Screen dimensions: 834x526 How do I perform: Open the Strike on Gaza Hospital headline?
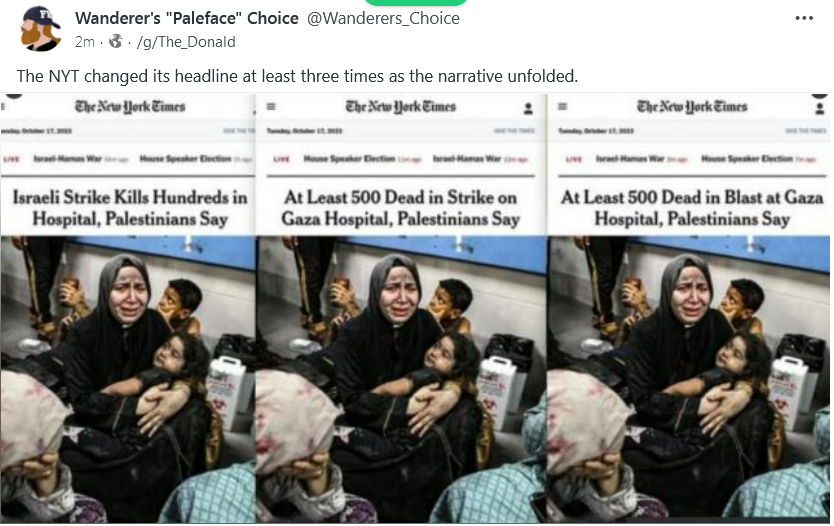coord(400,208)
